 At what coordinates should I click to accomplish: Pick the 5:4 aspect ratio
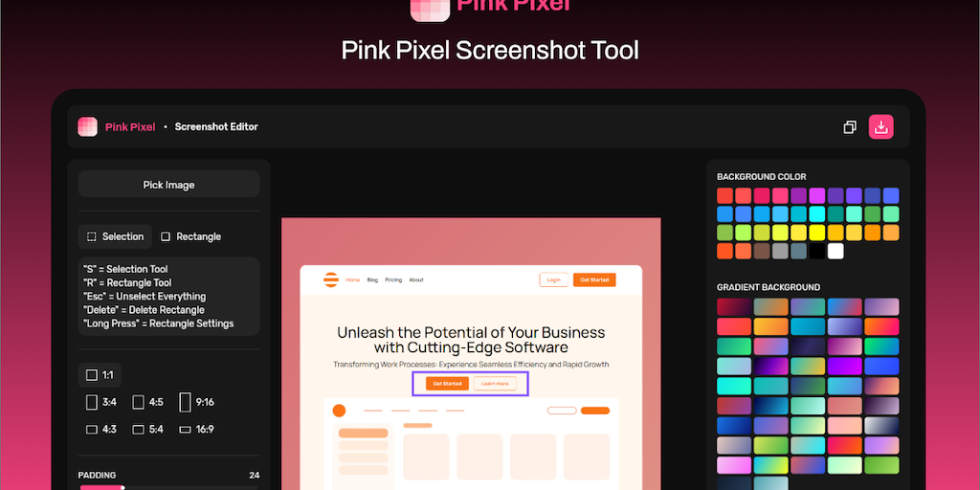point(147,430)
